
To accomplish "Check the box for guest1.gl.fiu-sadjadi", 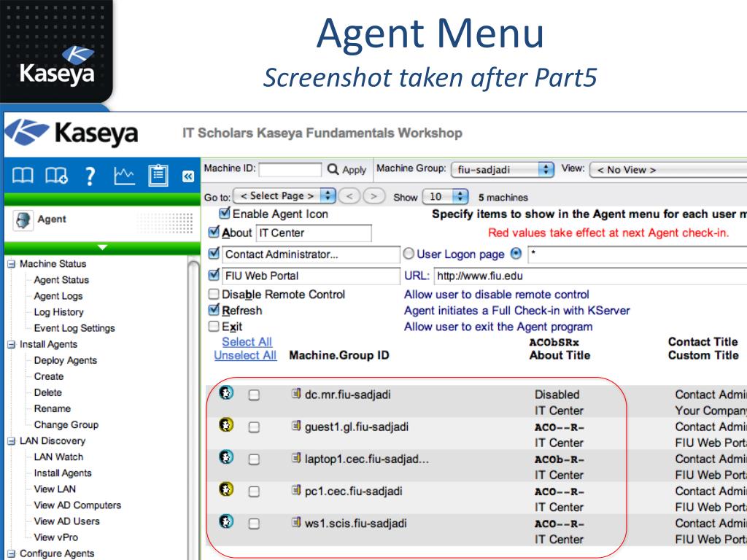I will 255,427.
